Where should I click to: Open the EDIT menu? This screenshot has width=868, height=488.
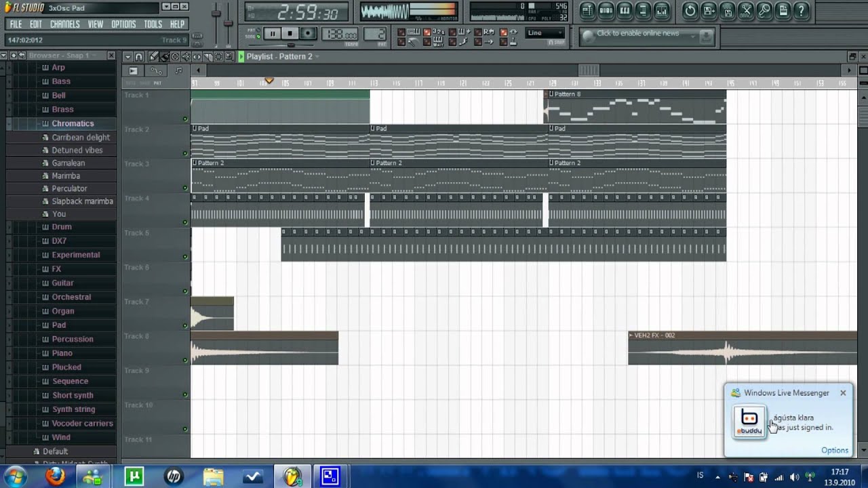[x=35, y=24]
